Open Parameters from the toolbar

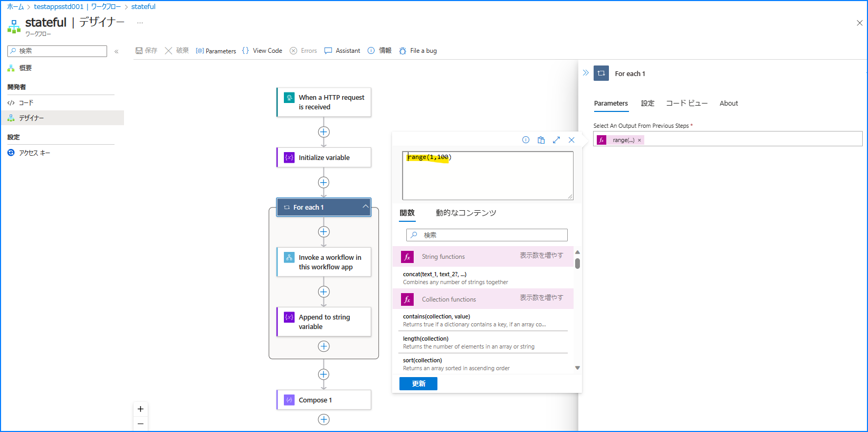pyautogui.click(x=216, y=51)
